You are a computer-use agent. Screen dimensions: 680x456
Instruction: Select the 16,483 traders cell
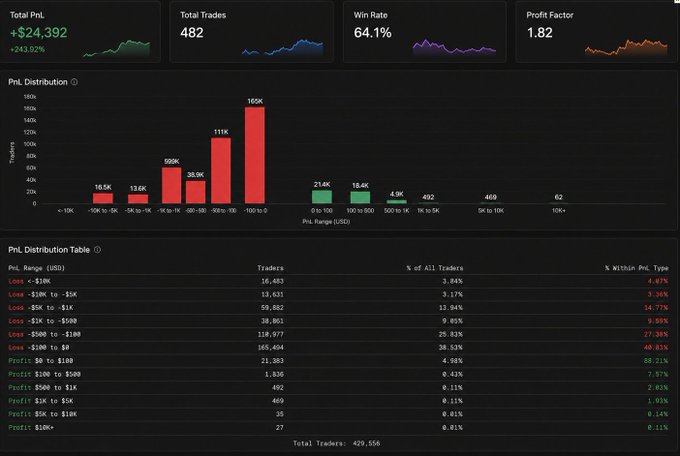click(272, 281)
